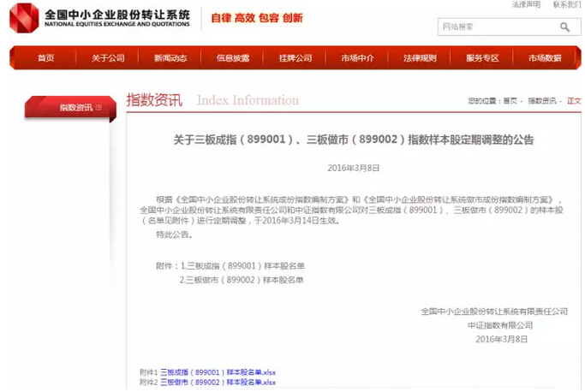Go to 新闻动态 in navigation bar

tap(170, 58)
